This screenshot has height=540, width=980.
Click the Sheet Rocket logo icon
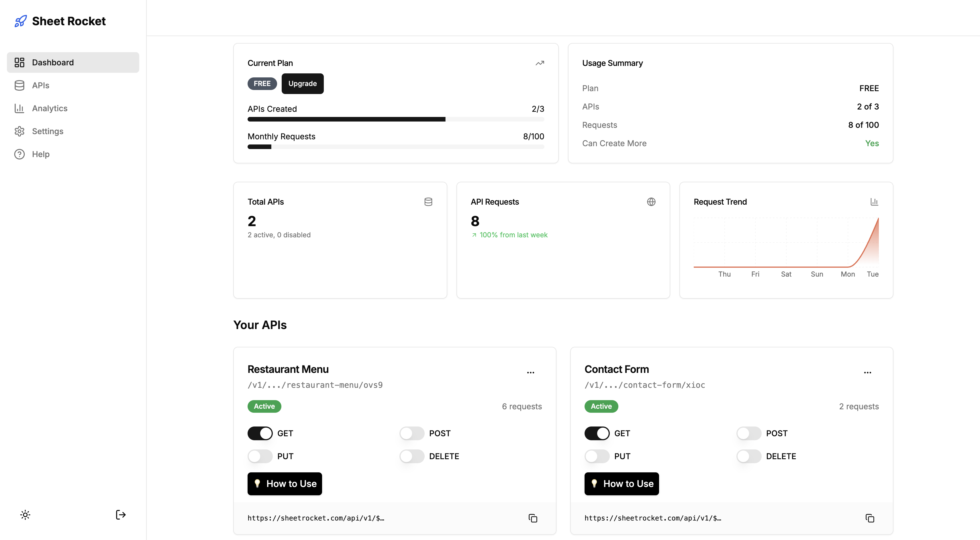(x=21, y=21)
